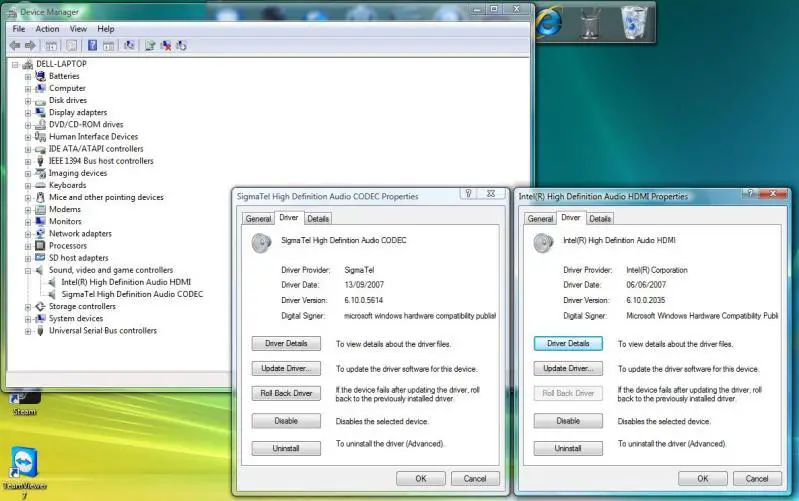Select Intel(R) High Definition Audio HDMI in tree
Screen dimensions: 799x501
(126, 282)
